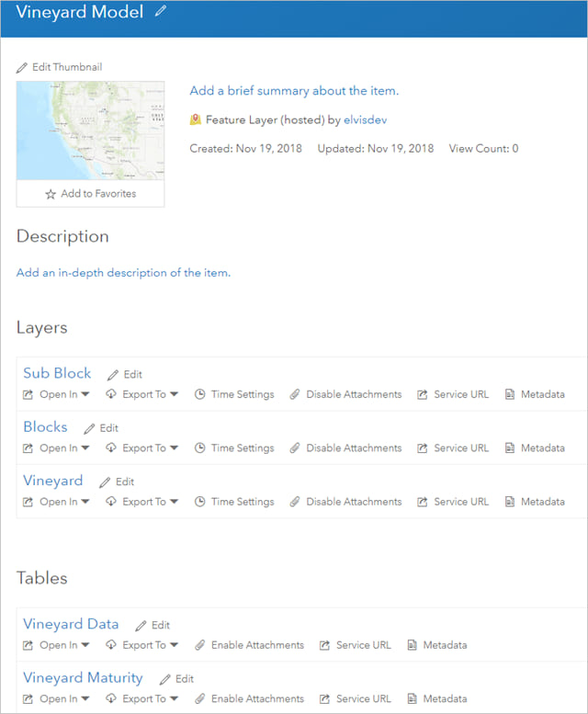Click the Edit Thumbnail pencil icon
The image size is (588, 714).
[23, 68]
